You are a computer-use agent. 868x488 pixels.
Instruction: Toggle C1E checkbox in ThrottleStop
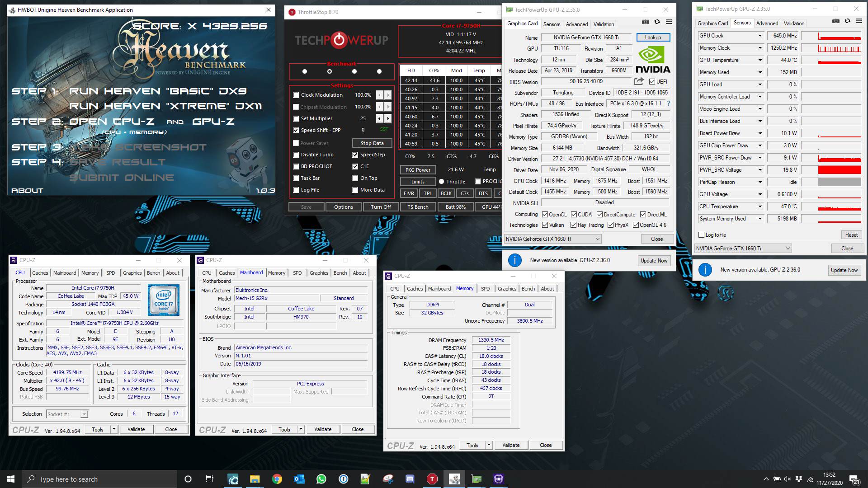(355, 166)
